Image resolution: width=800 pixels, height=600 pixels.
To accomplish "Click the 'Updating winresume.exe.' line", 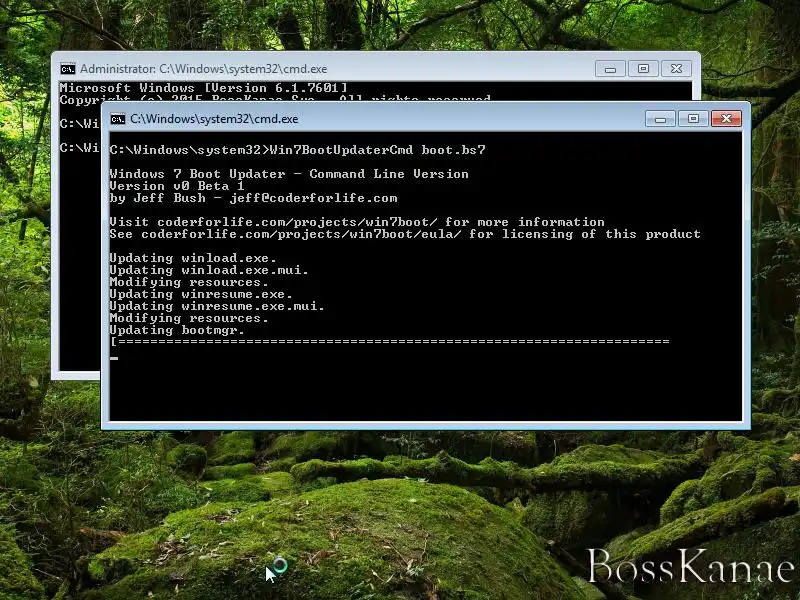I will coord(201,294).
